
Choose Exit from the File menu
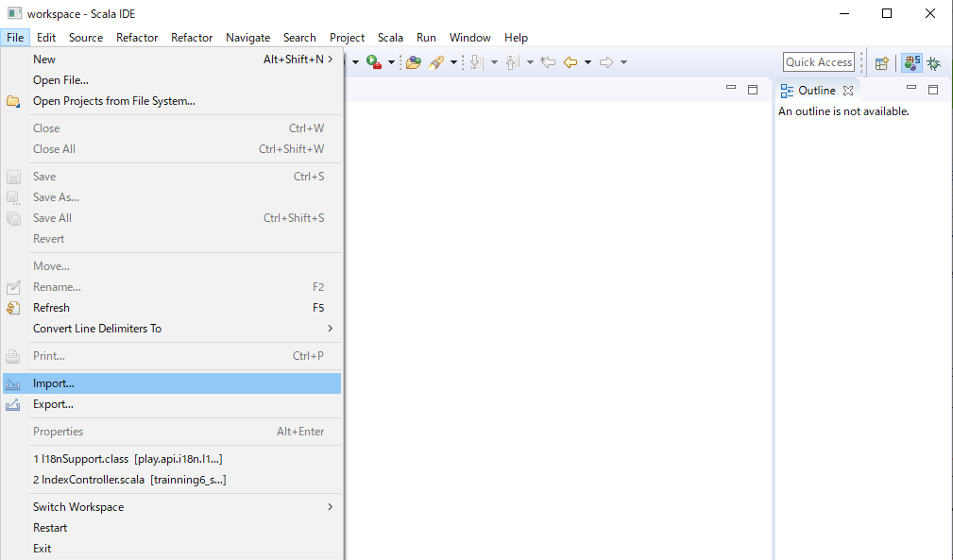(x=171, y=548)
